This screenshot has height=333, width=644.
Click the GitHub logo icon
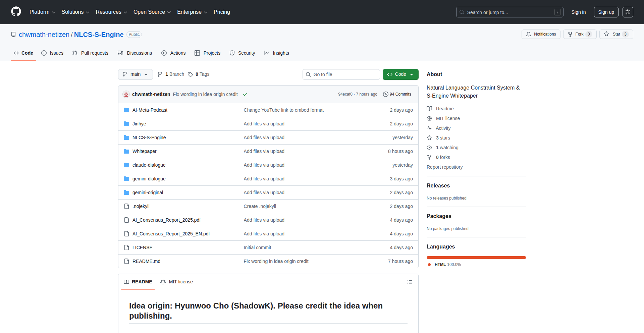(16, 12)
